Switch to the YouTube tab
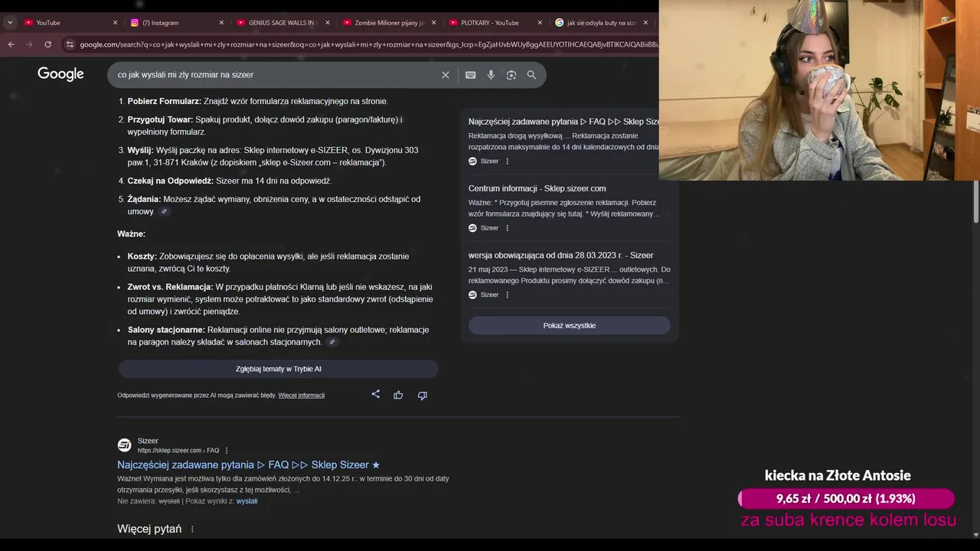 [x=70, y=23]
